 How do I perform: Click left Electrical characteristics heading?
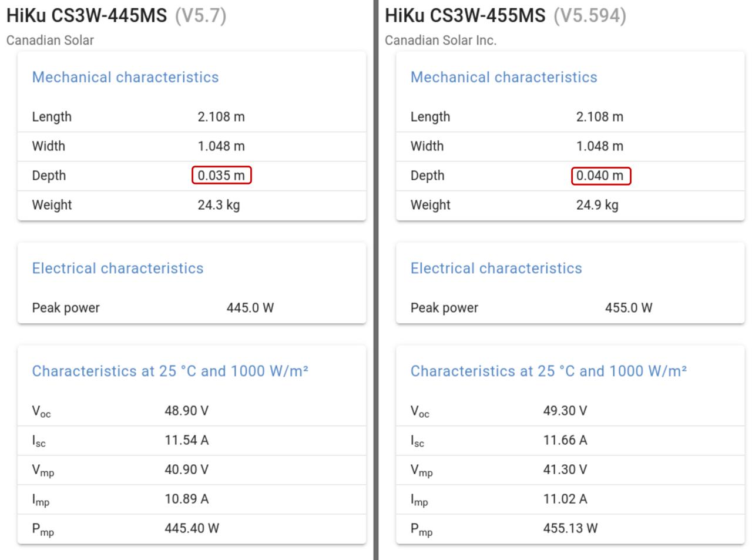pyautogui.click(x=117, y=269)
